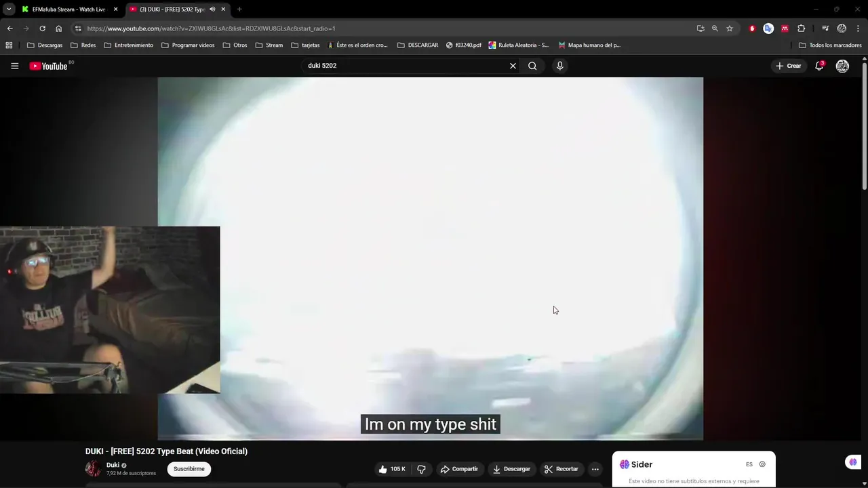Start voice search with the microphone

[559, 66]
